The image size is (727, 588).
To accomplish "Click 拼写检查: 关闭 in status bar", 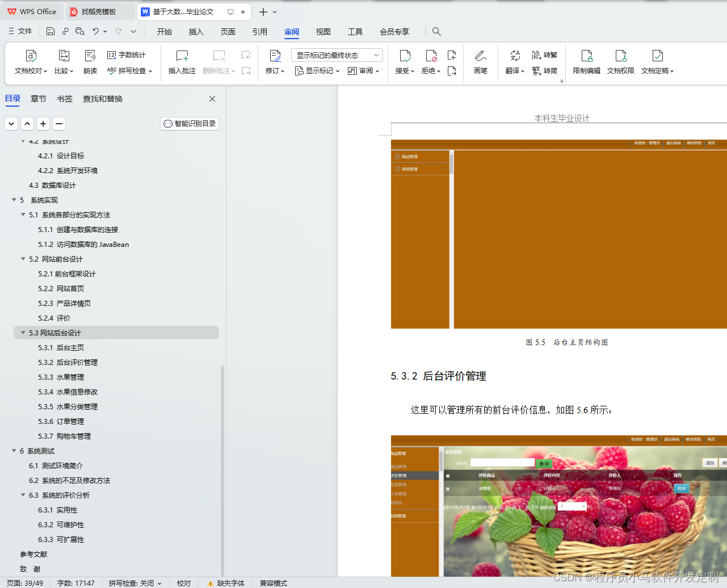I will tap(135, 583).
